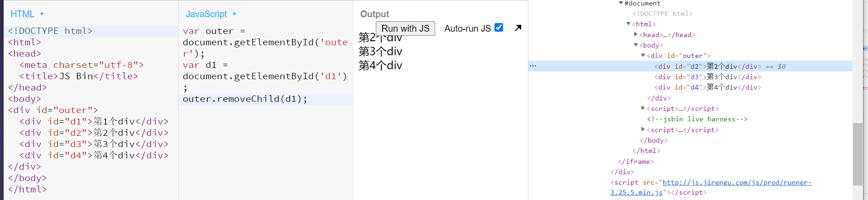This screenshot has height=200, width=868.
Task: Open the runner-3.25.5.min.js script link
Action: pos(737,183)
